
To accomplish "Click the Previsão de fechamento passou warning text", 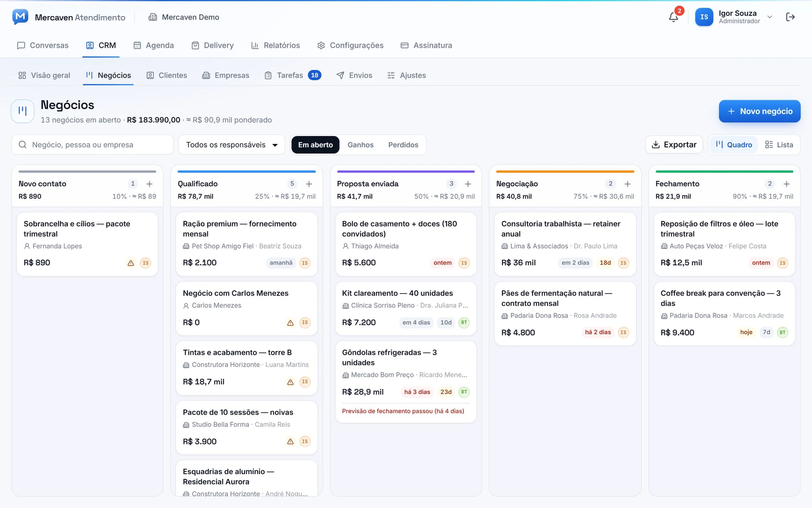I will [x=403, y=411].
